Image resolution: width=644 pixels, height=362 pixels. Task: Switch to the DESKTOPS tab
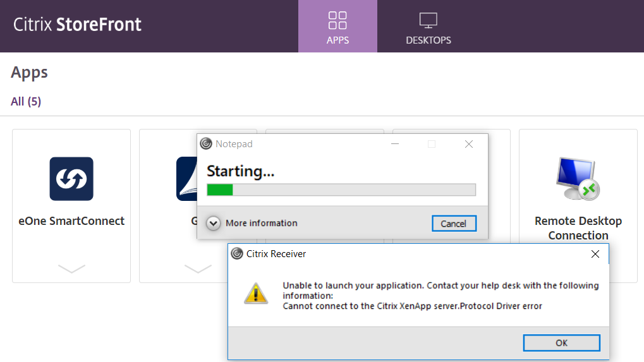(x=428, y=27)
